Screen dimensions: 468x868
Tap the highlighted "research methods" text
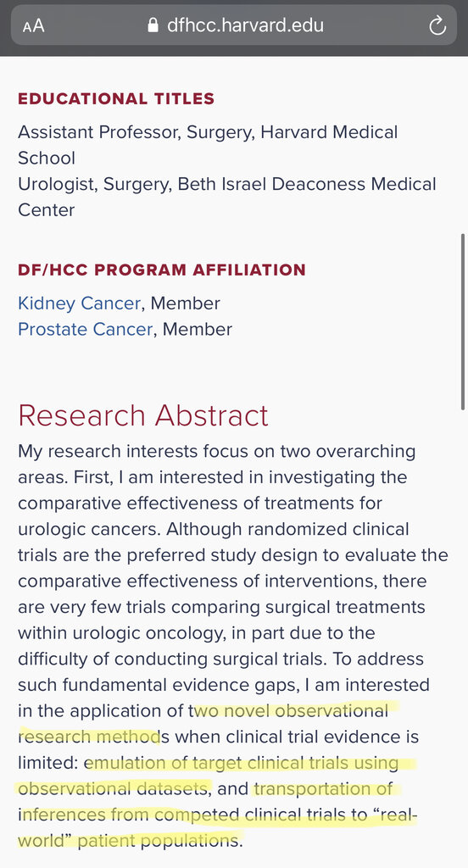click(93, 737)
